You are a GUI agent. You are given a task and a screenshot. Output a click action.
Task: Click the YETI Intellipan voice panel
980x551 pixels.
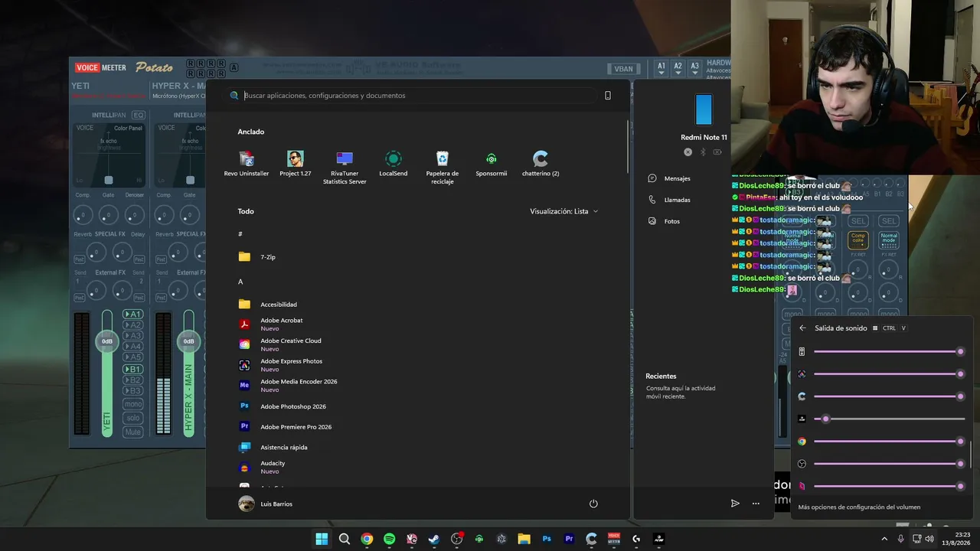(x=108, y=154)
